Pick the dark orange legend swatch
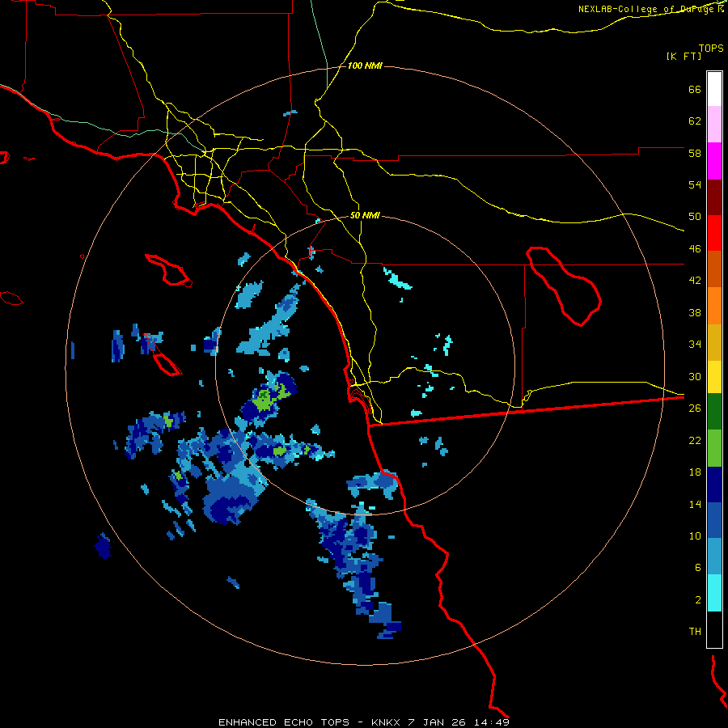 pos(714,269)
